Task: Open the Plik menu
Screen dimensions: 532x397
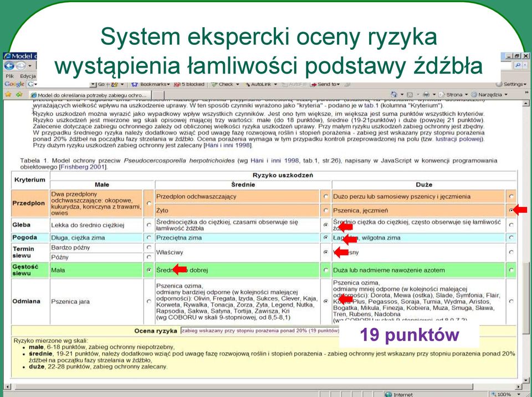Action: [9, 76]
